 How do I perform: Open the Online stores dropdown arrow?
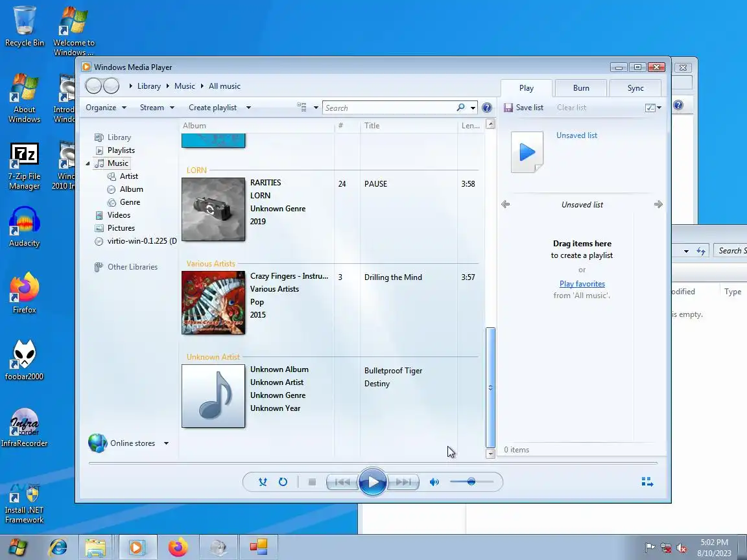(x=166, y=443)
